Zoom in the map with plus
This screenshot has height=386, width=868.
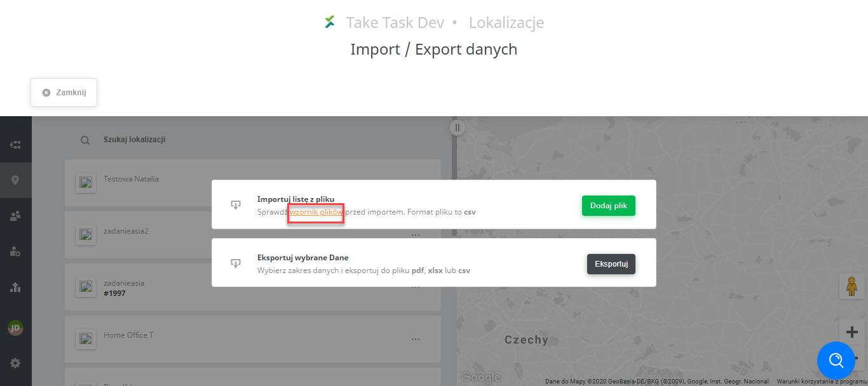coord(852,331)
